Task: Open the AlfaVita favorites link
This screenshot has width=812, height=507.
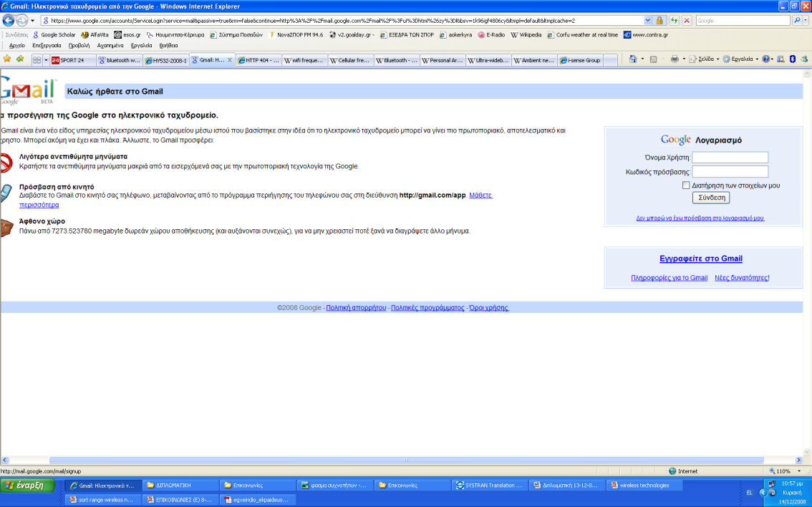Action: pos(95,34)
